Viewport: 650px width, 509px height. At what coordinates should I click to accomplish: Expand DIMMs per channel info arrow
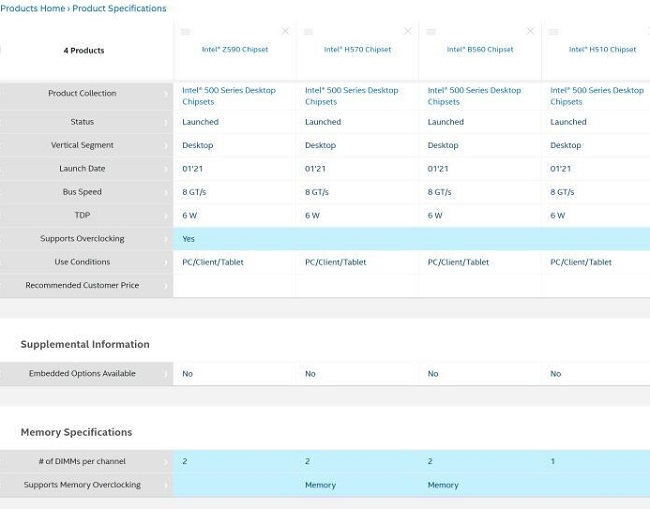click(x=166, y=462)
